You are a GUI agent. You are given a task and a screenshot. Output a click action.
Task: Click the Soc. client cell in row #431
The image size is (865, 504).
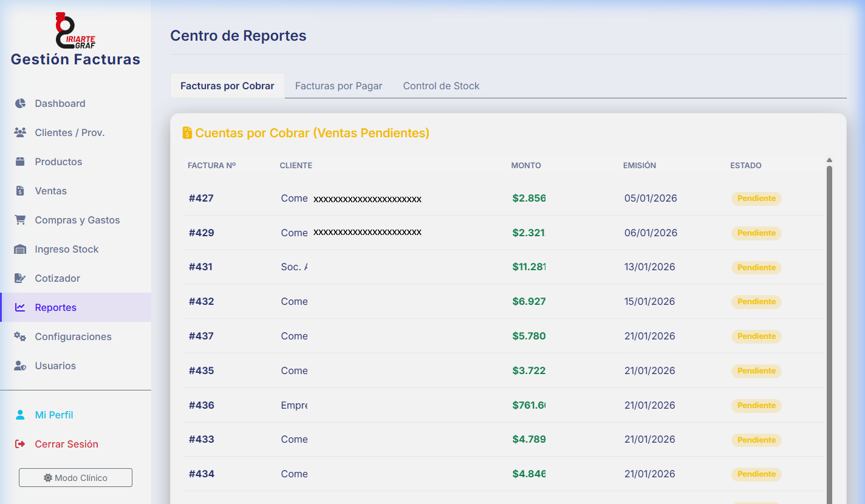pos(294,267)
